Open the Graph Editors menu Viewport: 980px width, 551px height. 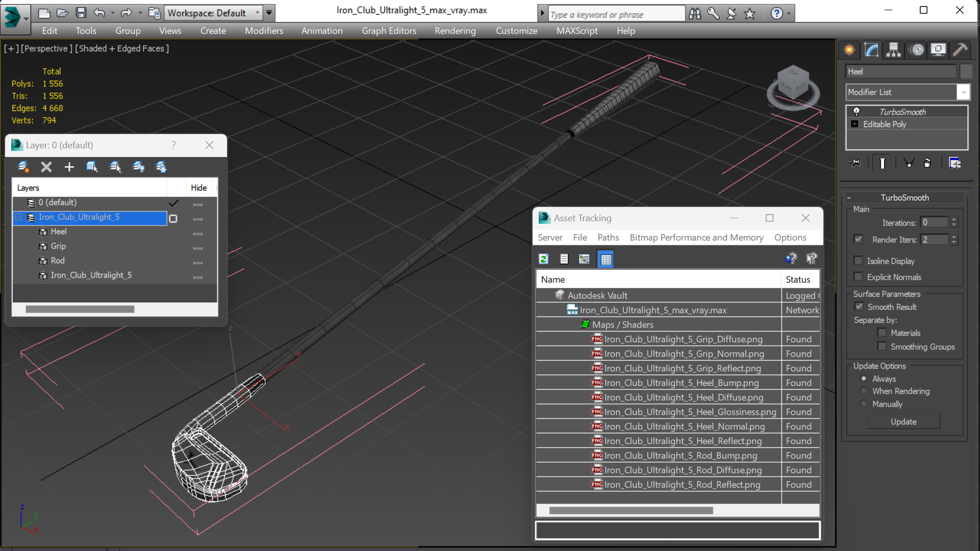pos(389,31)
